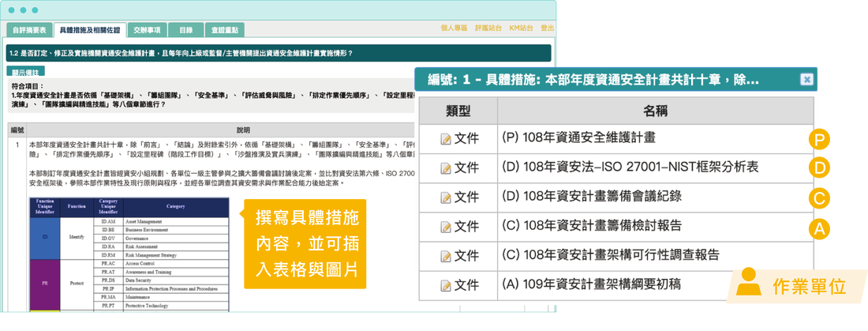Open (D) 108年資安法-ISO 27001-NIST框架分析表
The height and width of the screenshot is (331, 868).
(x=630, y=167)
